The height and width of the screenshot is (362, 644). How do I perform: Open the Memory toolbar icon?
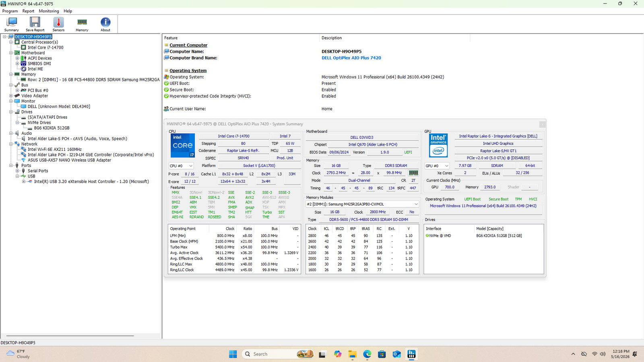82,24
